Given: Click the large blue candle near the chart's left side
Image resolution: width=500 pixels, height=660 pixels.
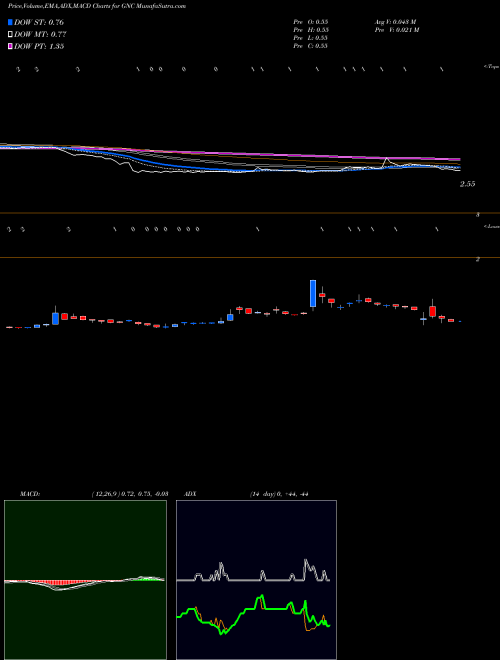Looking at the screenshot, I should pyautogui.click(x=55, y=319).
